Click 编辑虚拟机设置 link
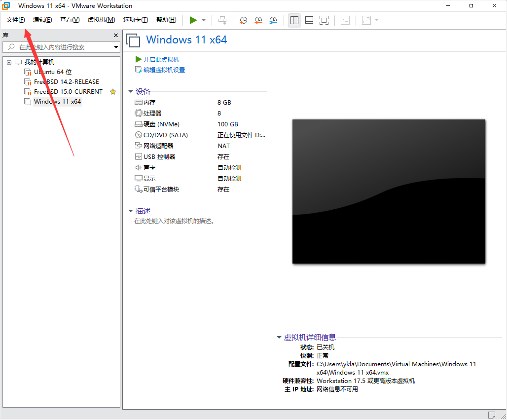The height and width of the screenshot is (420, 507). (164, 70)
